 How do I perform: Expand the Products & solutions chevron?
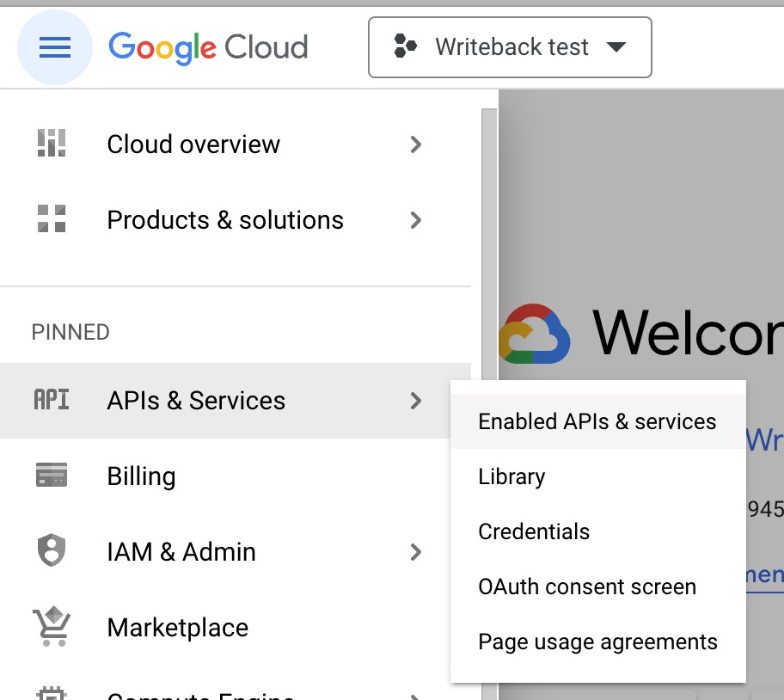[416, 220]
